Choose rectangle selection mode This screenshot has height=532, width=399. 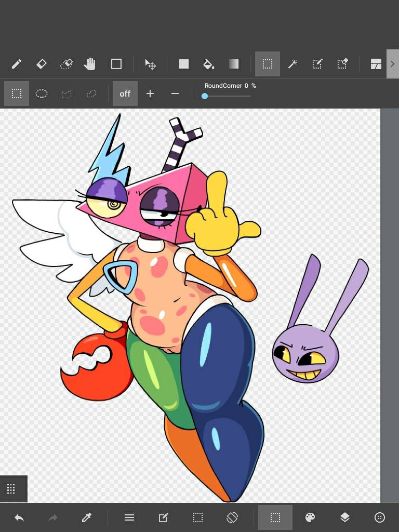17,94
